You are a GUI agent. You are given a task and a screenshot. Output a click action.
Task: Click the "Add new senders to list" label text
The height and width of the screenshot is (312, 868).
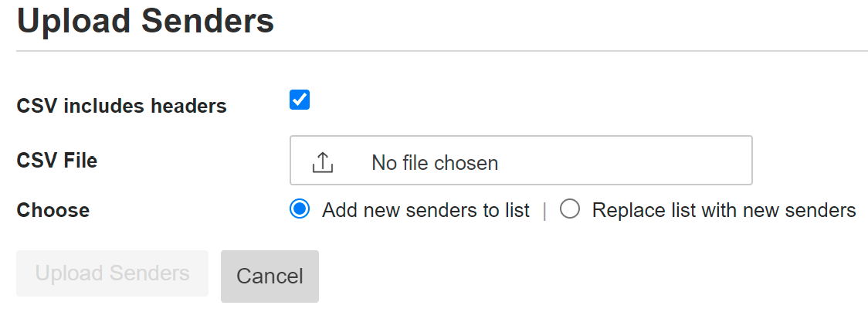(x=426, y=210)
